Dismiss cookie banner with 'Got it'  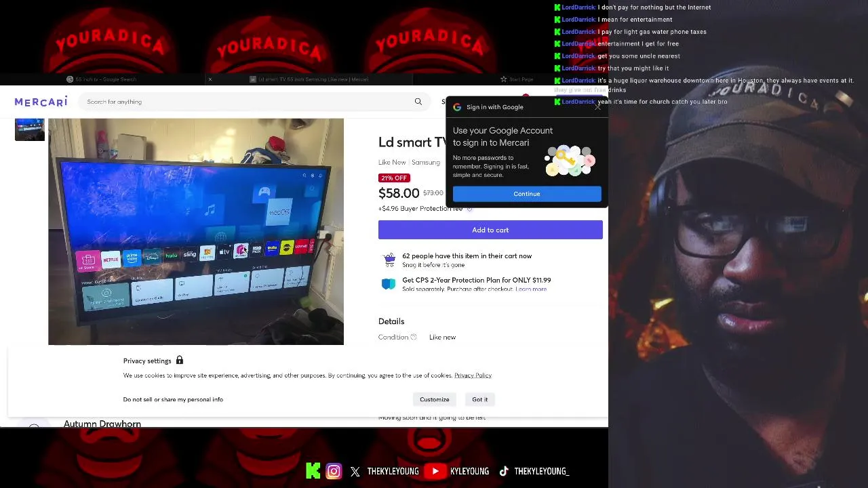pos(480,399)
